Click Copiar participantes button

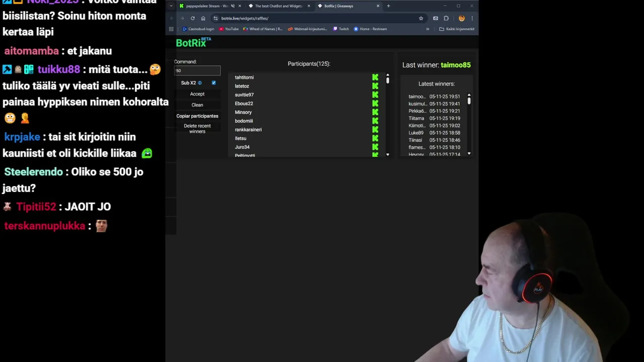pos(197,116)
